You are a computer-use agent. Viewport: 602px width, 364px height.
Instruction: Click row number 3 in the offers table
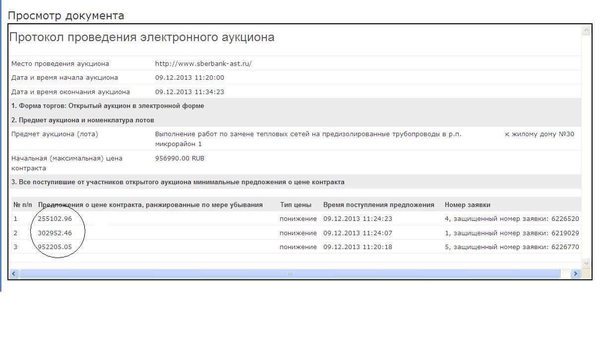tap(15, 247)
